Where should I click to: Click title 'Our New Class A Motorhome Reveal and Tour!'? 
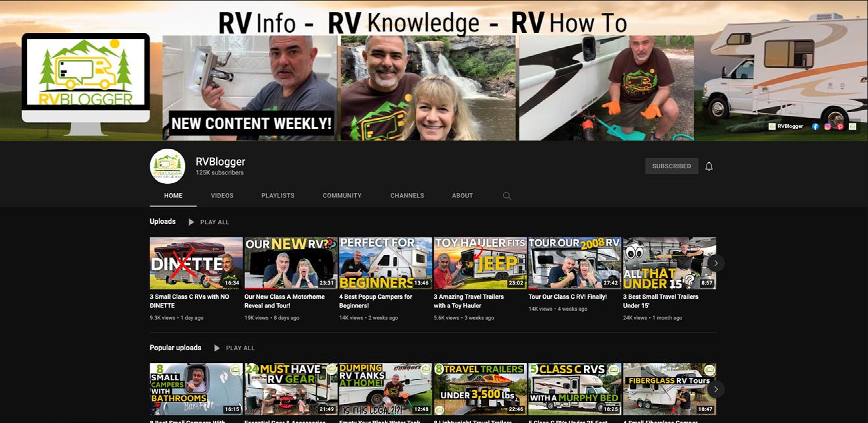click(285, 301)
